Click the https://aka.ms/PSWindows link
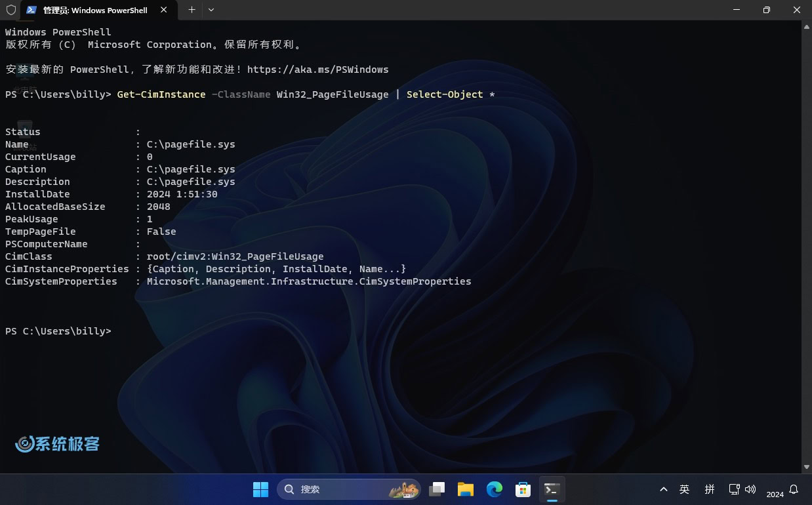This screenshot has height=505, width=812. 318,70
